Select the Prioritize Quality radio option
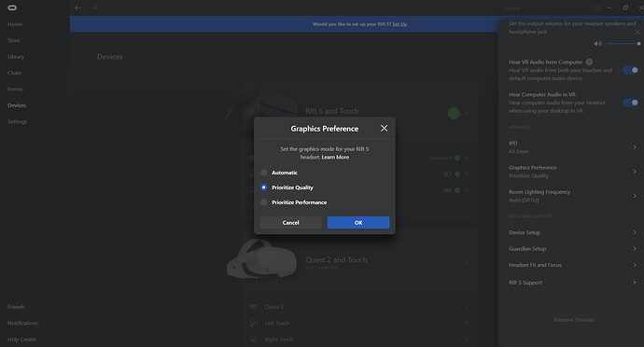The width and height of the screenshot is (644, 347). [x=264, y=187]
